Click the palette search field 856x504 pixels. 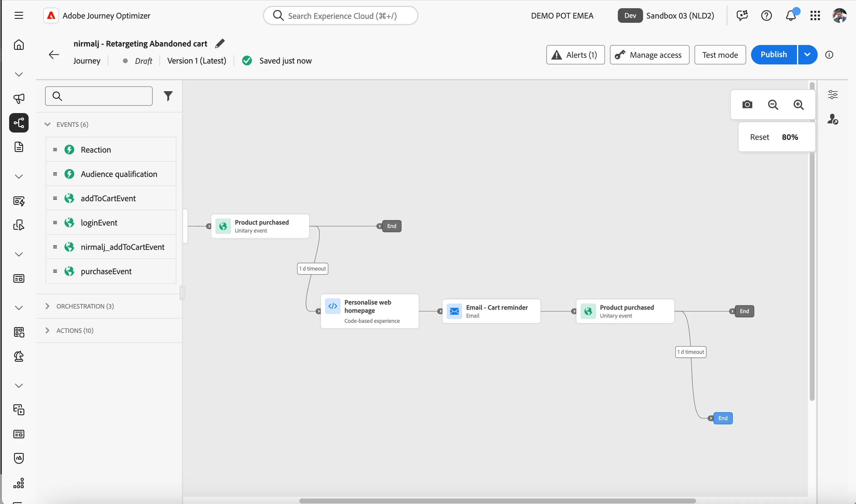tap(99, 96)
